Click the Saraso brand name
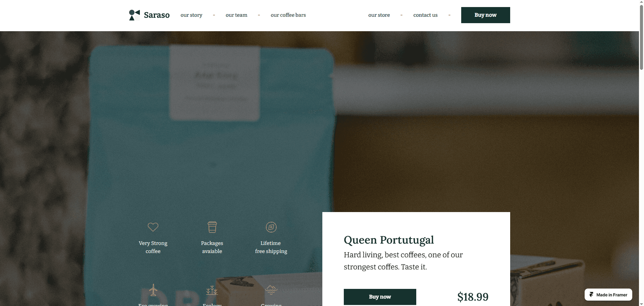The width and height of the screenshot is (644, 306). click(x=157, y=15)
